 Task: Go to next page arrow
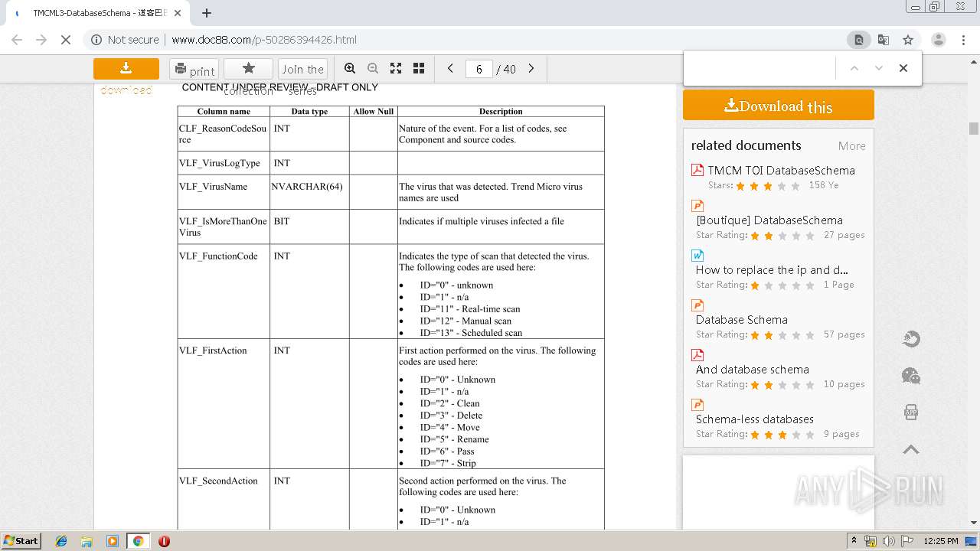(531, 69)
